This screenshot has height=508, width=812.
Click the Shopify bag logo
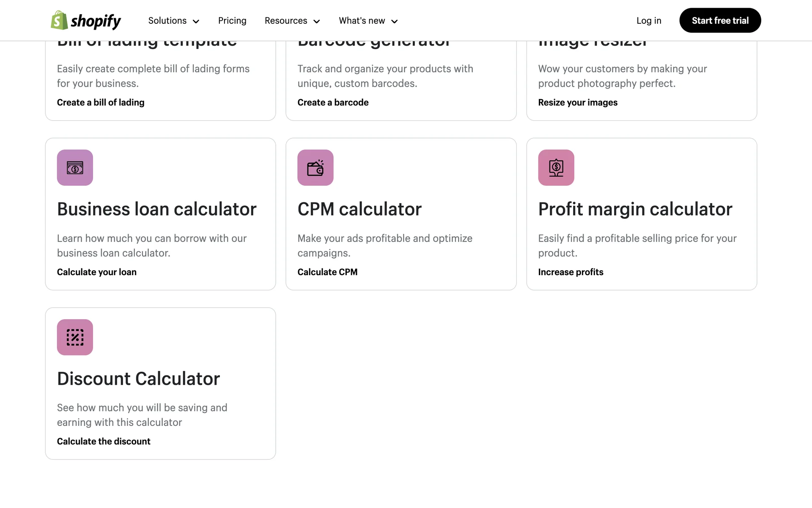tap(59, 20)
